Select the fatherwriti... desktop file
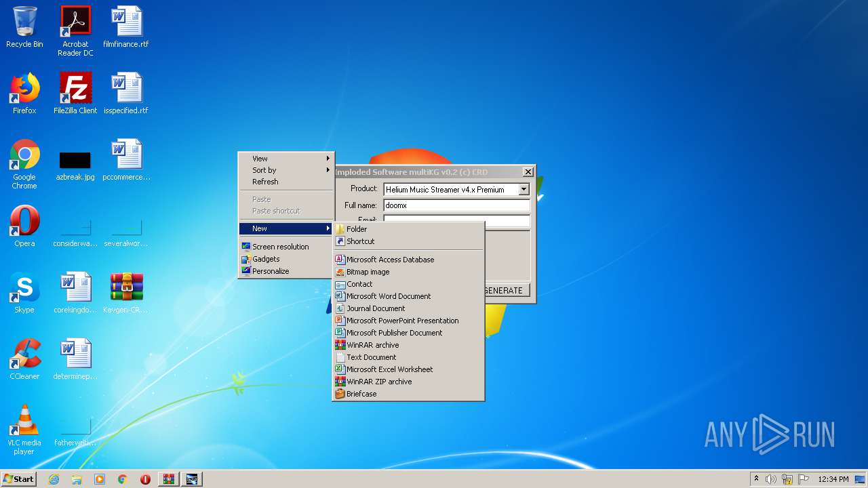The height and width of the screenshot is (488, 868). click(x=75, y=432)
